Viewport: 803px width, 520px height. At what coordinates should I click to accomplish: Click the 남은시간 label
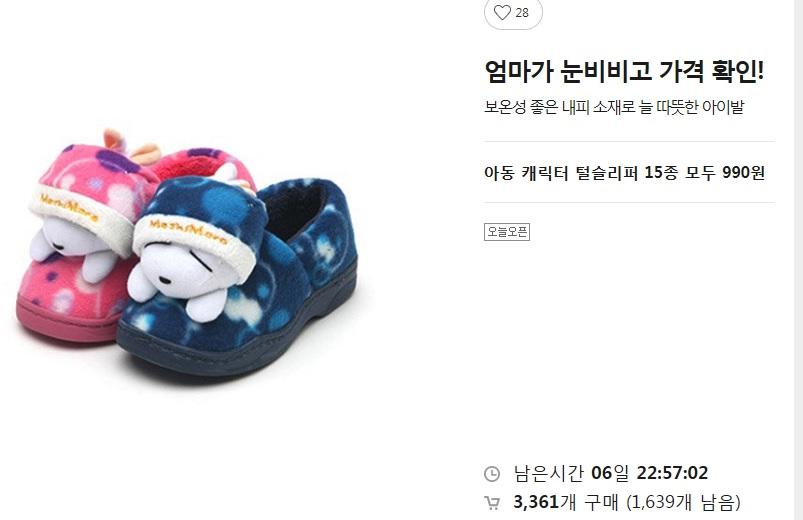[x=548, y=473]
